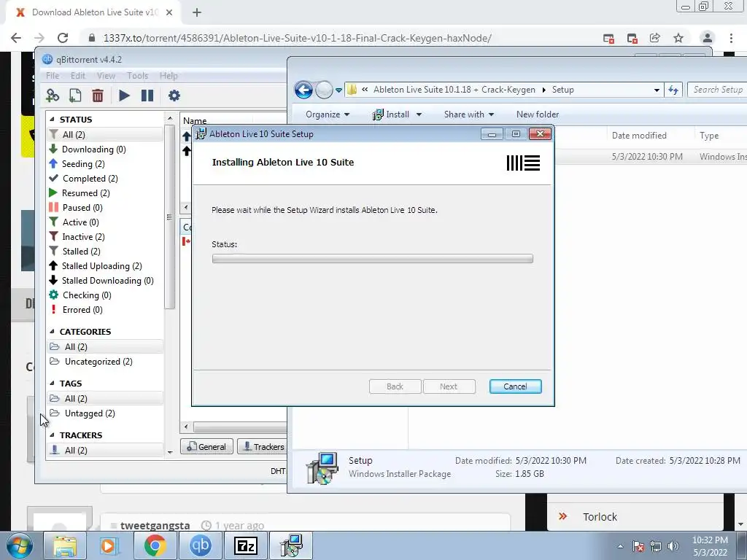Image resolution: width=747 pixels, height=560 pixels.
Task: Cancel the Ableton Live installation
Action: pyautogui.click(x=515, y=386)
